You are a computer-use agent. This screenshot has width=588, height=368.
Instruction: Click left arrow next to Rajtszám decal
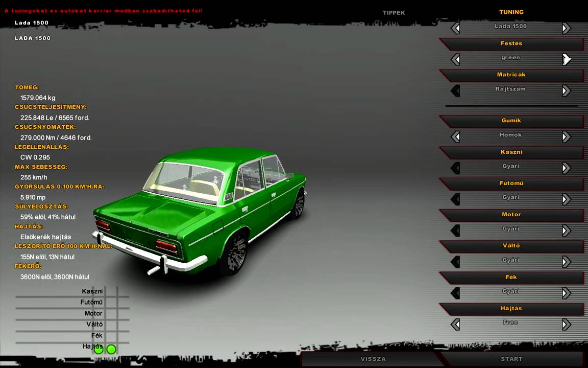pos(455,91)
